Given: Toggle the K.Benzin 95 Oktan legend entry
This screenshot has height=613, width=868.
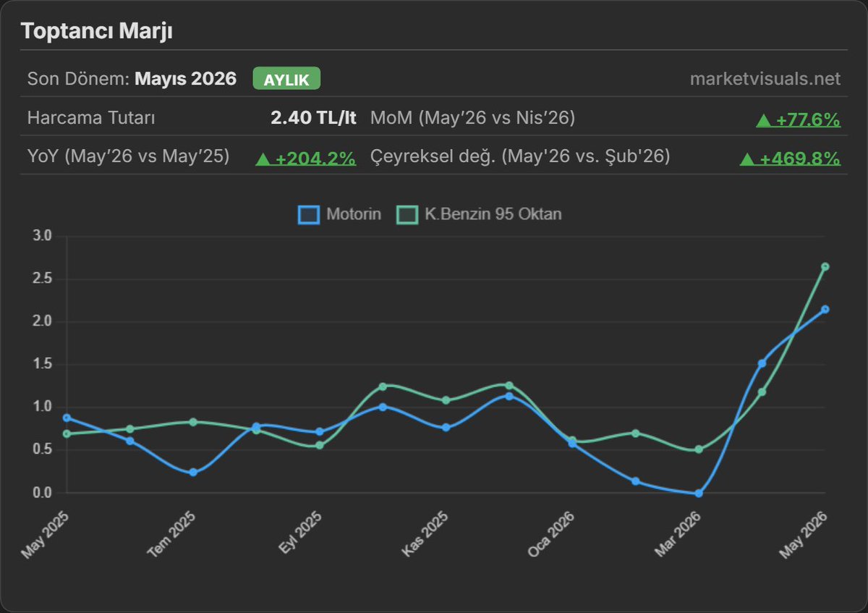Looking at the screenshot, I should click(x=480, y=214).
